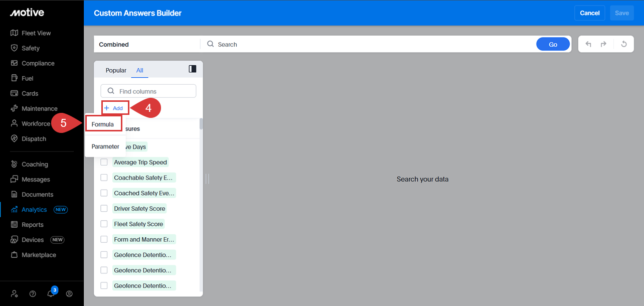Click the NEW badge beside Devices
The height and width of the screenshot is (306, 644).
pos(58,240)
